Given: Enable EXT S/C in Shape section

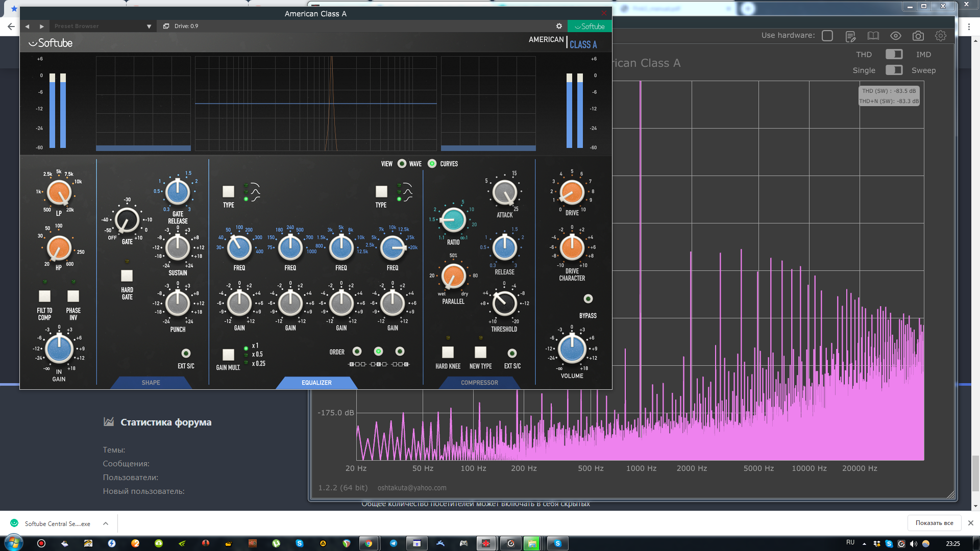Looking at the screenshot, I should [186, 353].
